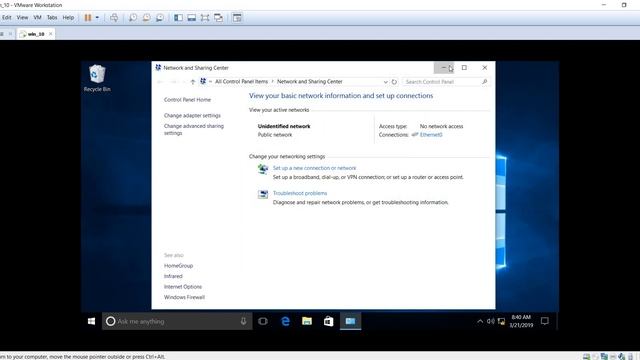Open Change adapter settings
Image resolution: width=640 pixels, height=360 pixels.
point(192,116)
